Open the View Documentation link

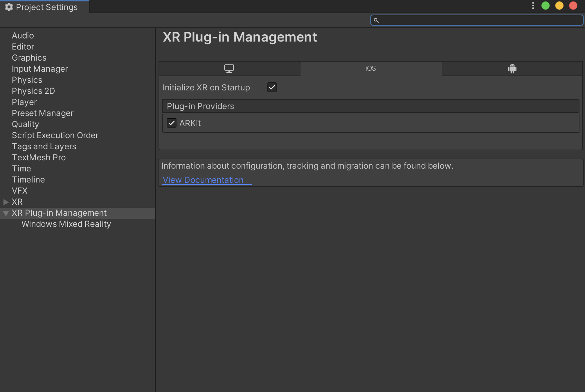click(203, 180)
